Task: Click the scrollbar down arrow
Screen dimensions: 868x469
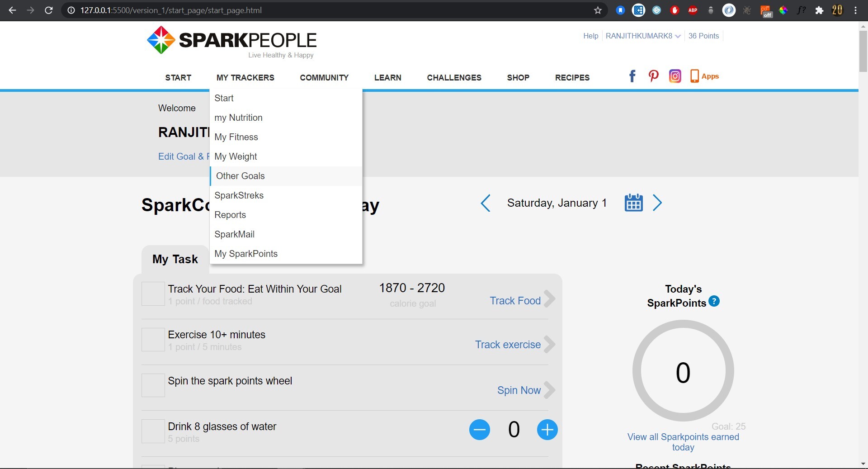Action: (863, 464)
